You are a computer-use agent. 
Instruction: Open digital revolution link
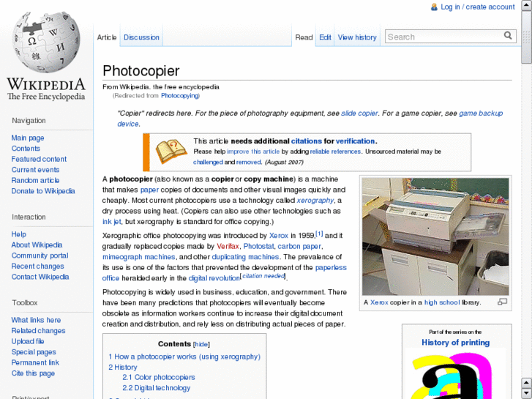214,278
